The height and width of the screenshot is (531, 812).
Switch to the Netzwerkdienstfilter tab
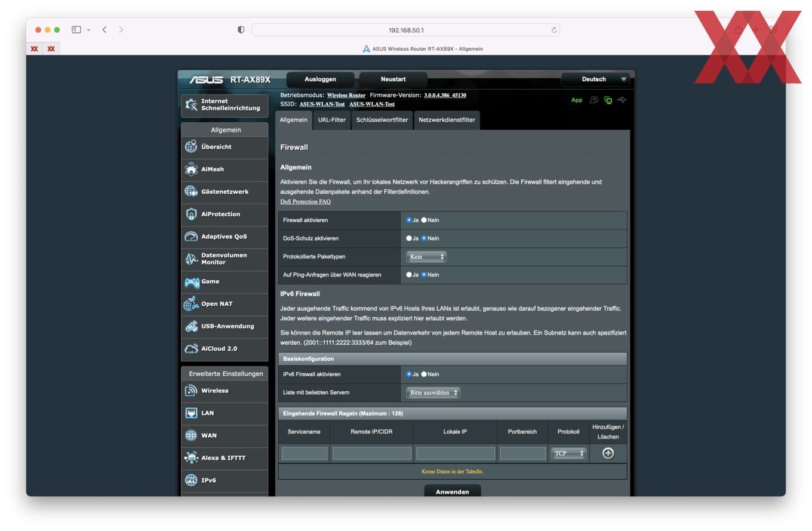pyautogui.click(x=447, y=120)
